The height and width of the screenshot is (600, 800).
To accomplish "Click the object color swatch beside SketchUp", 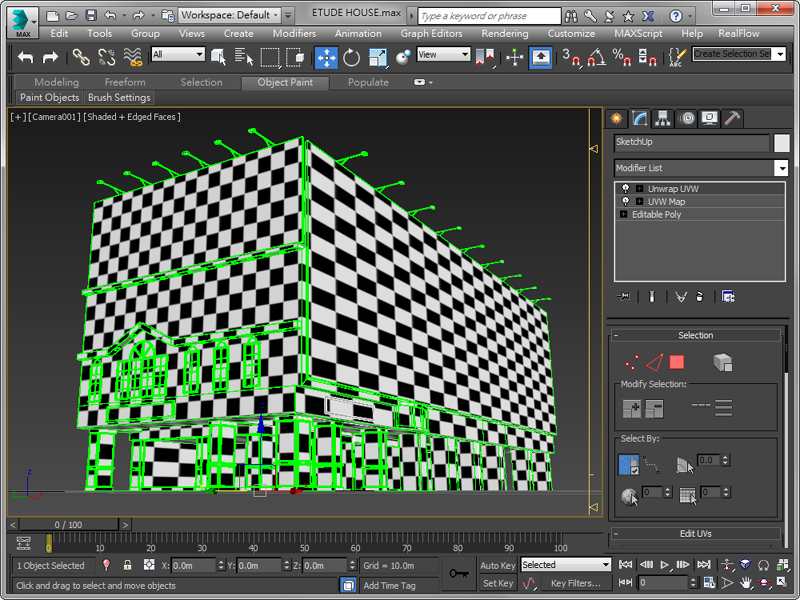I will pos(781,143).
